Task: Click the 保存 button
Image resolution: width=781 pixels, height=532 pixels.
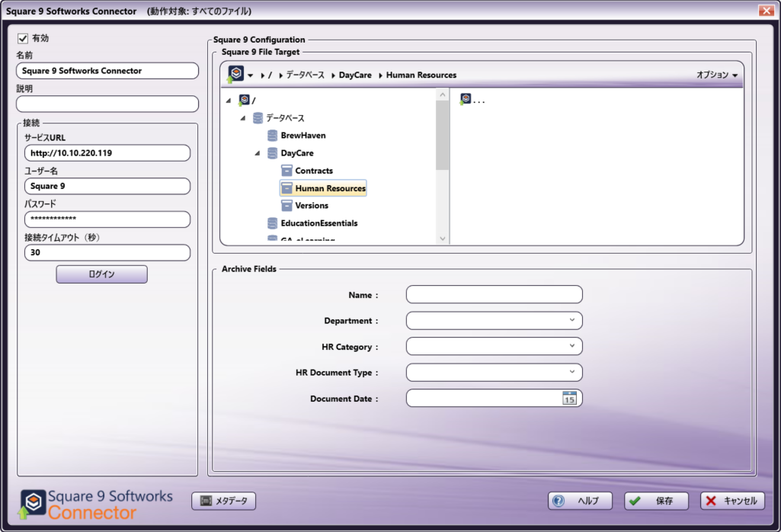Action: (657, 501)
